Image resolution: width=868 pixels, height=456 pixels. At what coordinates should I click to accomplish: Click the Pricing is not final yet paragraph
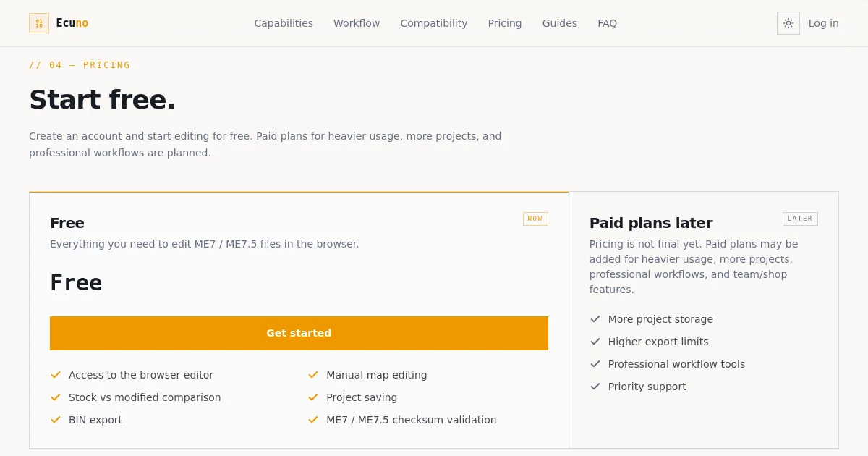[694, 267]
